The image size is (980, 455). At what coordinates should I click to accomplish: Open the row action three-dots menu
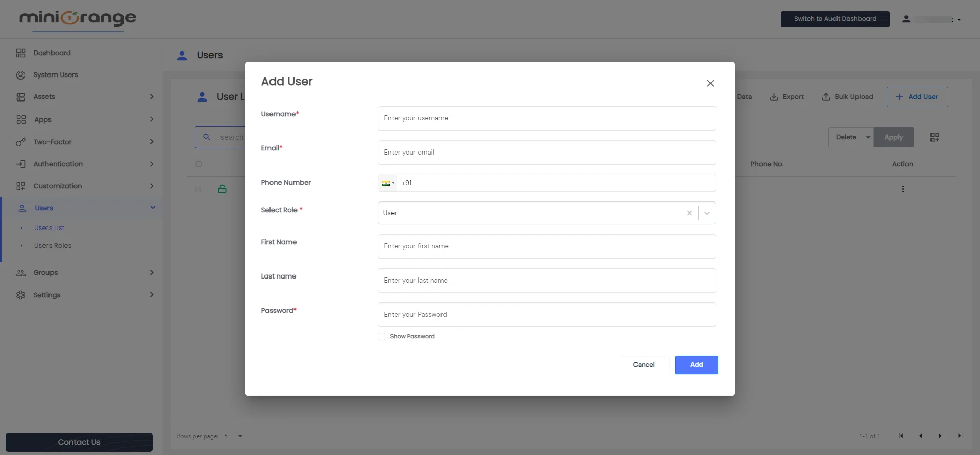pos(903,189)
